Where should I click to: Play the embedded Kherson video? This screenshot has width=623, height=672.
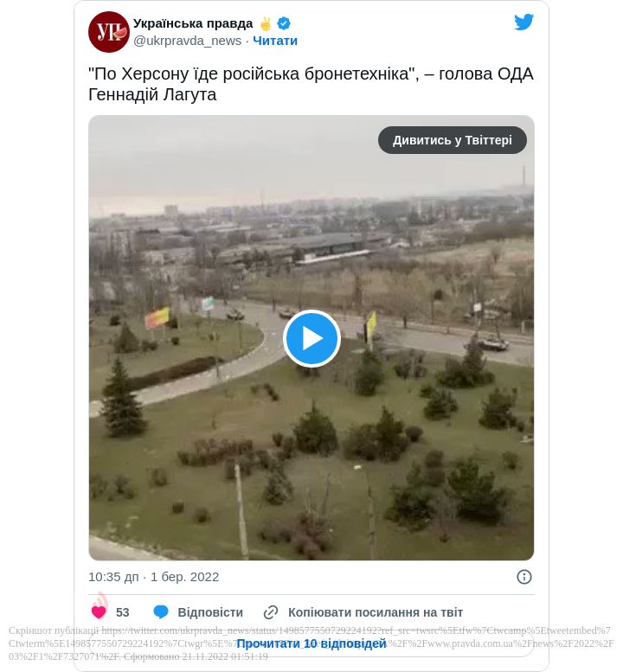311,338
